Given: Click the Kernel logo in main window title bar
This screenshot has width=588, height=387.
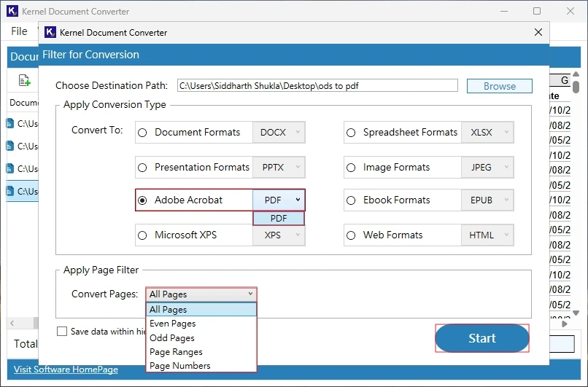Looking at the screenshot, I should point(12,11).
